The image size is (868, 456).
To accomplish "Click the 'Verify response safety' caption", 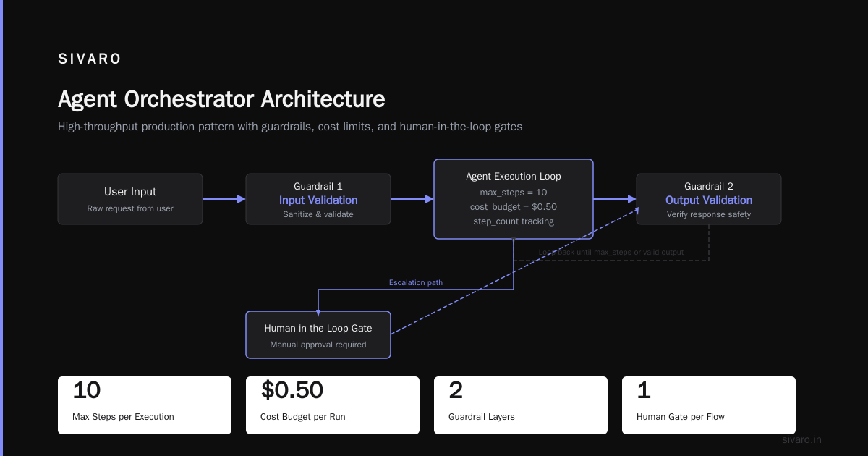I will (x=709, y=214).
